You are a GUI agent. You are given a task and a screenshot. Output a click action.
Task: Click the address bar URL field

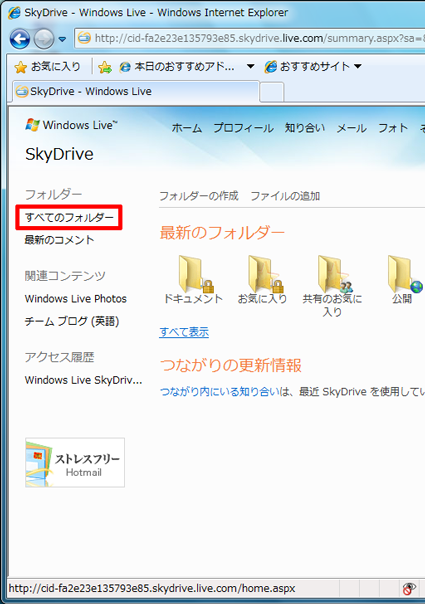(x=250, y=39)
